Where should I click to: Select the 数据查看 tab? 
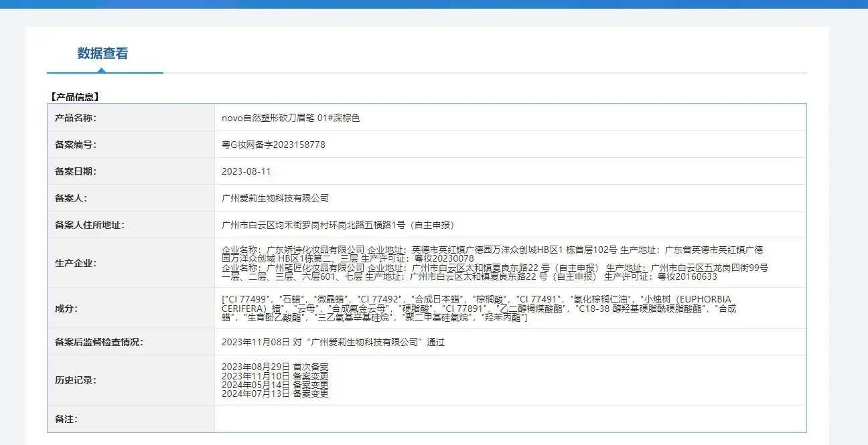[102, 54]
